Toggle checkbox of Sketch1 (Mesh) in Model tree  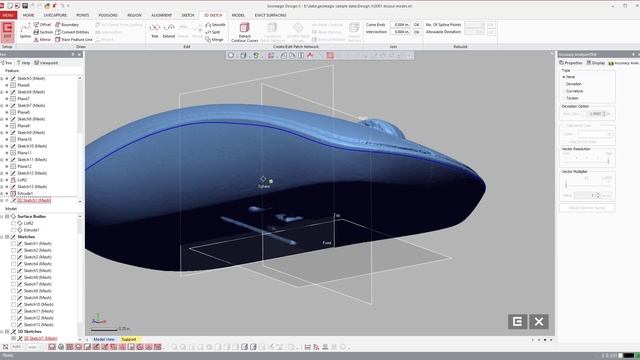click(13, 244)
